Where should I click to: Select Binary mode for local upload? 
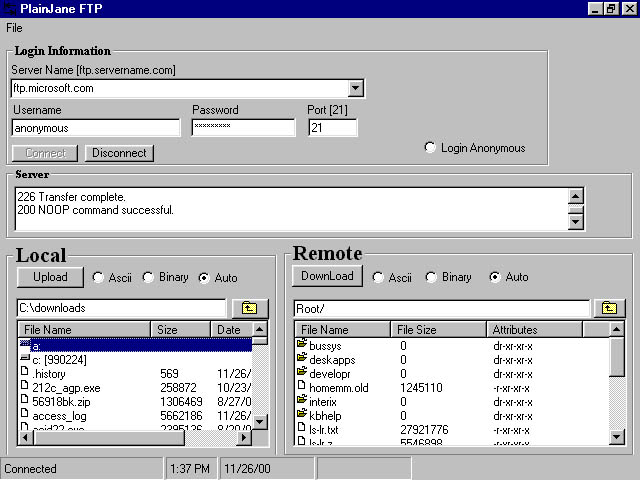149,277
